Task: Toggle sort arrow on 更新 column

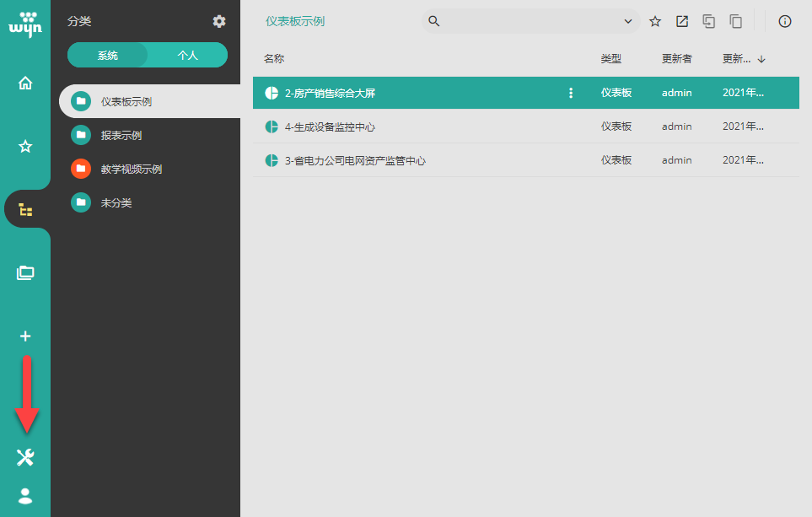Action: pyautogui.click(x=761, y=59)
